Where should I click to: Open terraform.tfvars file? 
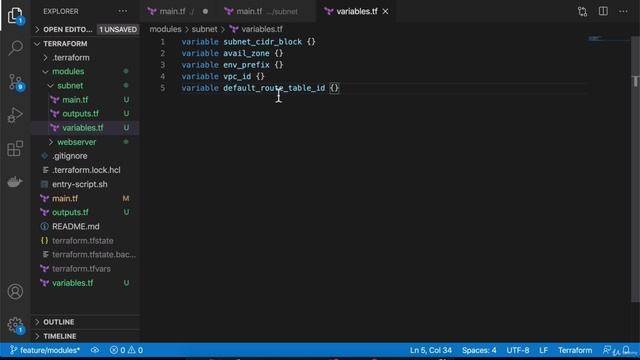[x=81, y=269]
